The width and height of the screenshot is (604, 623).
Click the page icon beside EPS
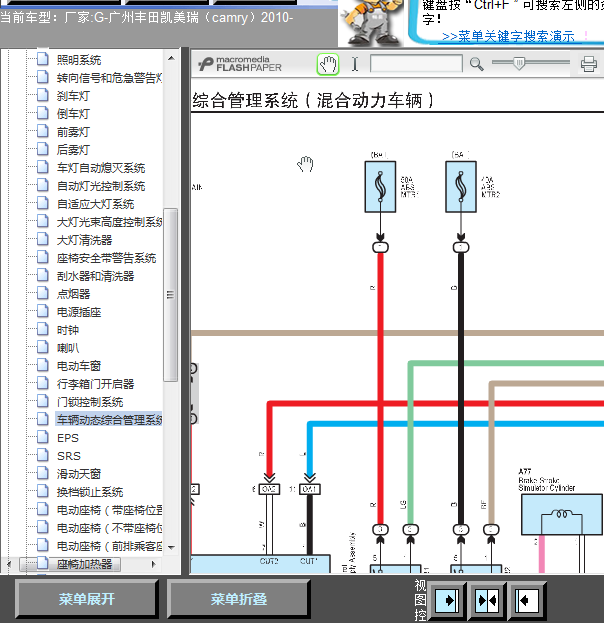point(43,437)
